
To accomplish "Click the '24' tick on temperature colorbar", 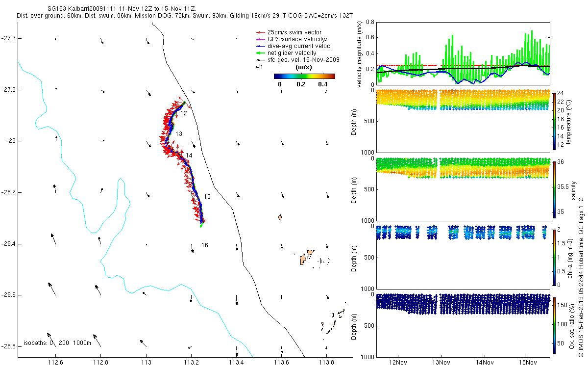I will point(562,93).
